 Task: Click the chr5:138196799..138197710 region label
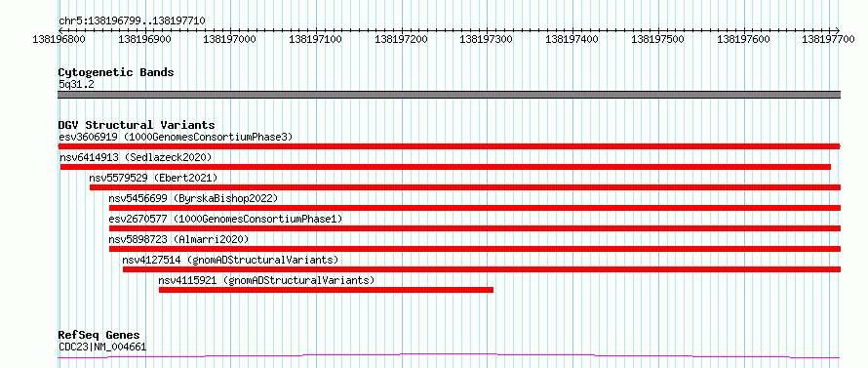[x=132, y=21]
